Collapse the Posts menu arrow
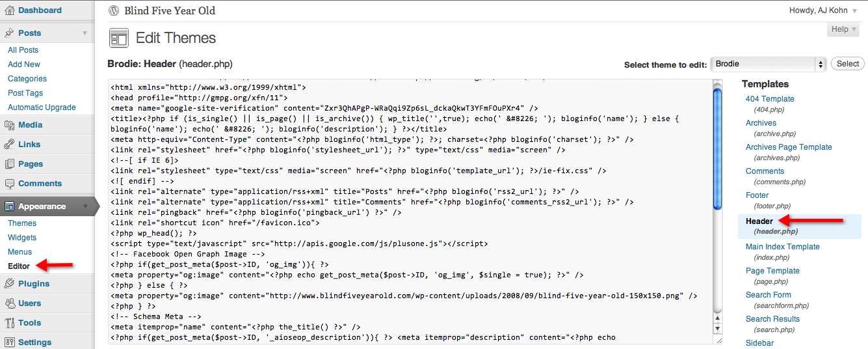The width and height of the screenshot is (868, 349). tap(85, 33)
